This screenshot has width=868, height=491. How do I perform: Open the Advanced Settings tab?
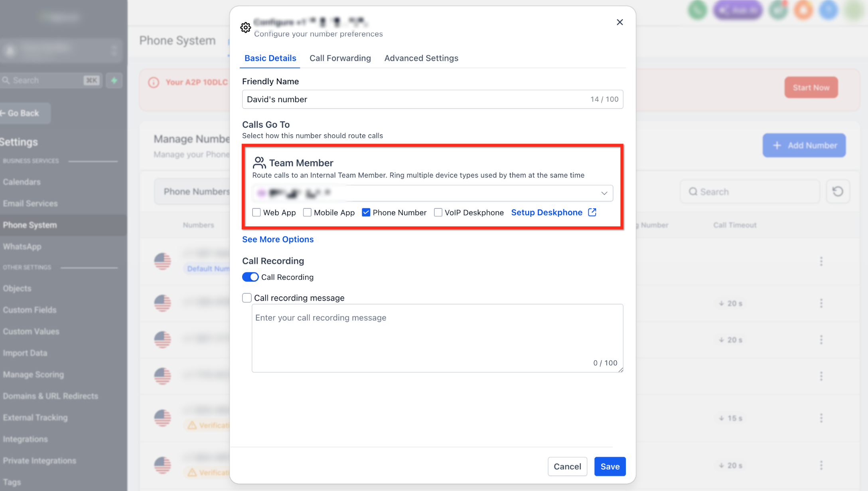pyautogui.click(x=421, y=58)
